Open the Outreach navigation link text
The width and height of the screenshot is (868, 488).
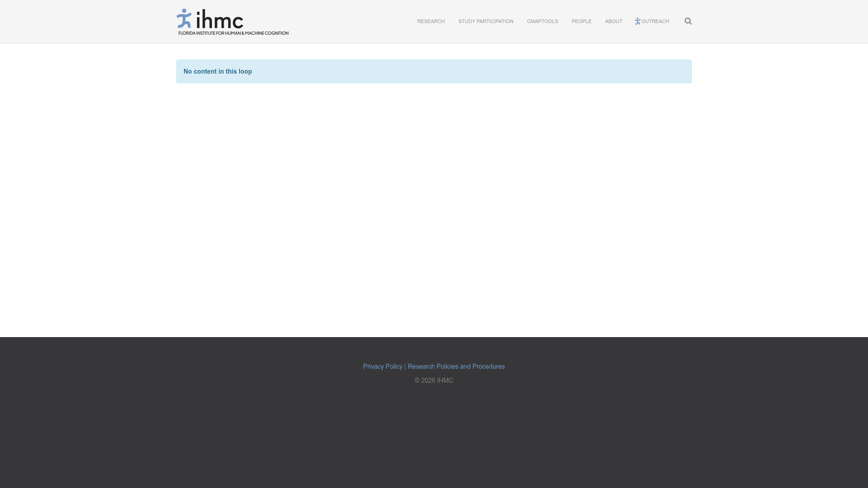click(655, 22)
